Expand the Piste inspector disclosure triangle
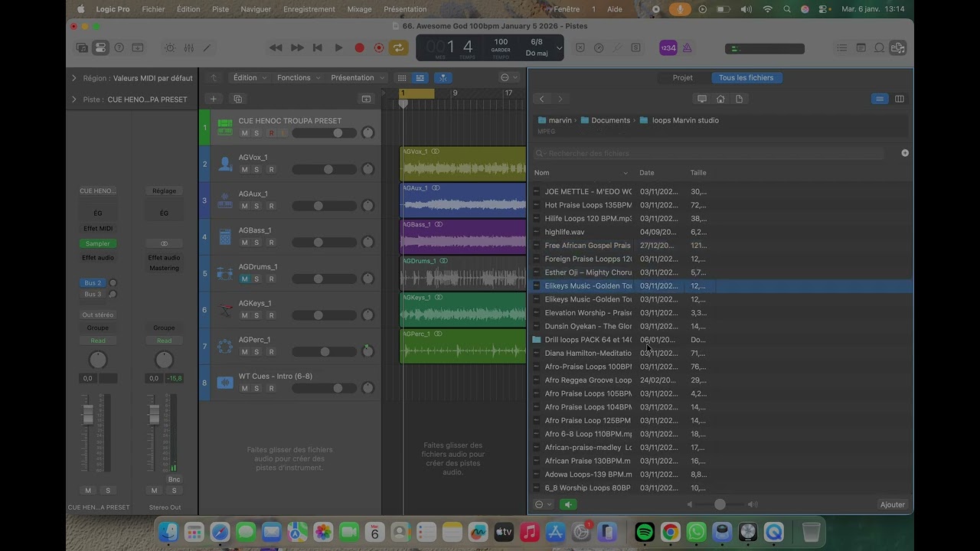 tap(74, 99)
